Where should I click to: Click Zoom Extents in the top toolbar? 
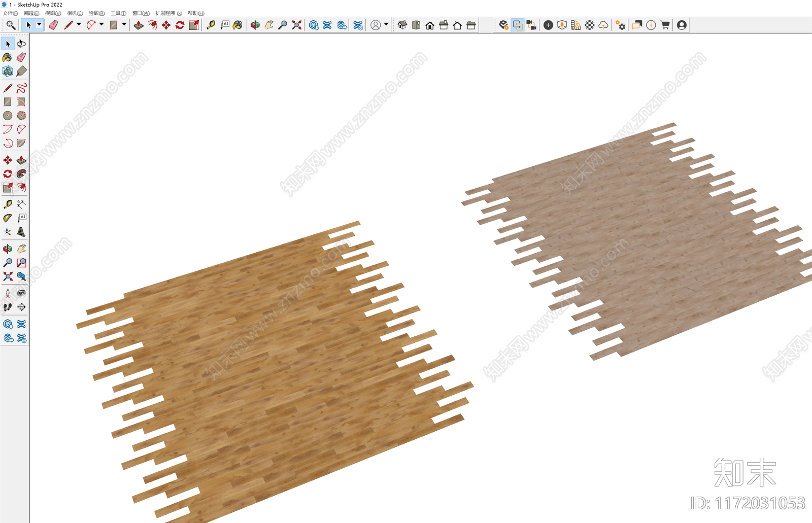297,25
